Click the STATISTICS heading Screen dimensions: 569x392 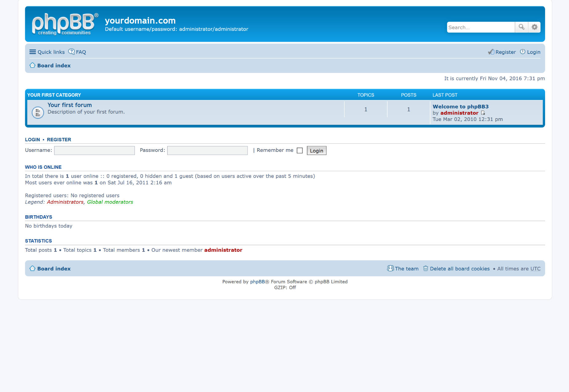point(38,241)
